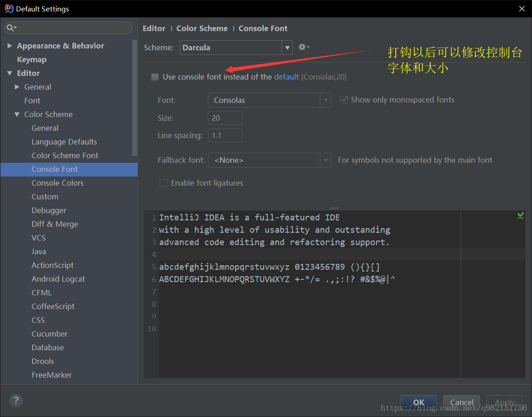Viewport: 532px width, 417px height.
Task: Open ActionScript color settings
Action: point(53,265)
